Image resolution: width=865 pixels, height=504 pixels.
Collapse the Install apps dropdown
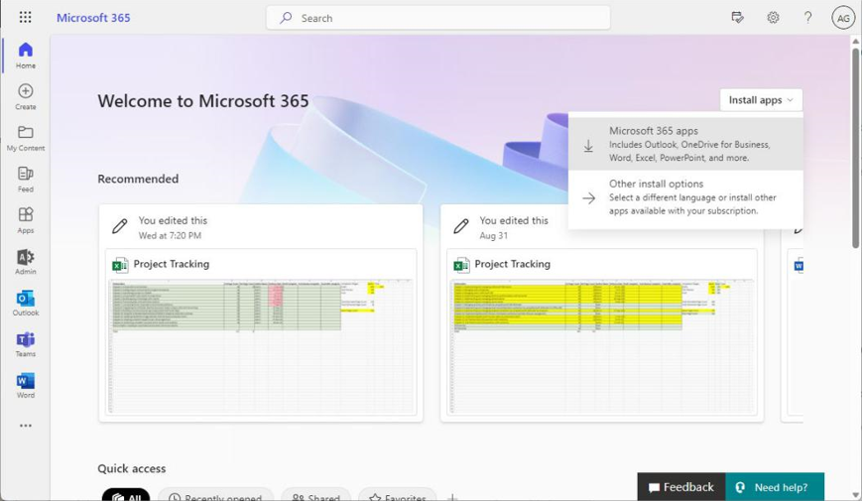761,100
